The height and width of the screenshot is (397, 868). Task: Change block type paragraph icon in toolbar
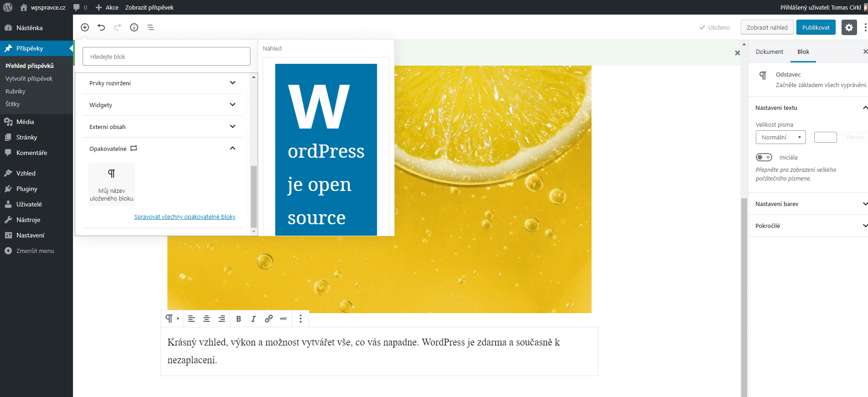pyautogui.click(x=172, y=319)
